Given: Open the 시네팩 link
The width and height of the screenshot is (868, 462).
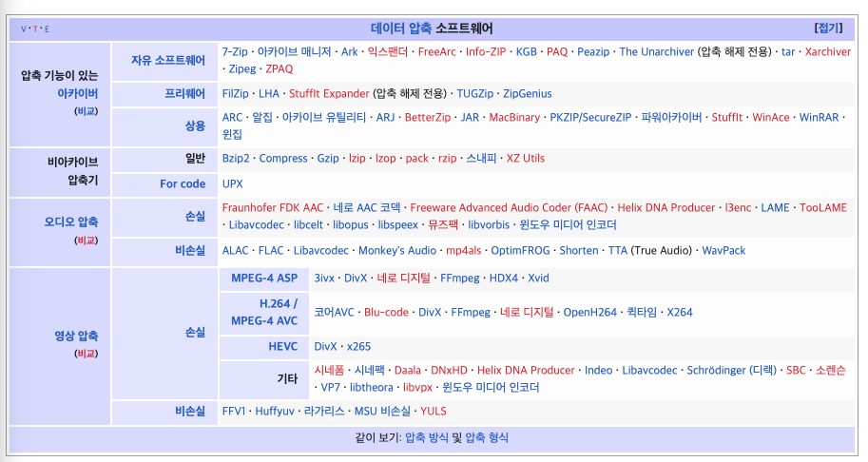Looking at the screenshot, I should [369, 370].
